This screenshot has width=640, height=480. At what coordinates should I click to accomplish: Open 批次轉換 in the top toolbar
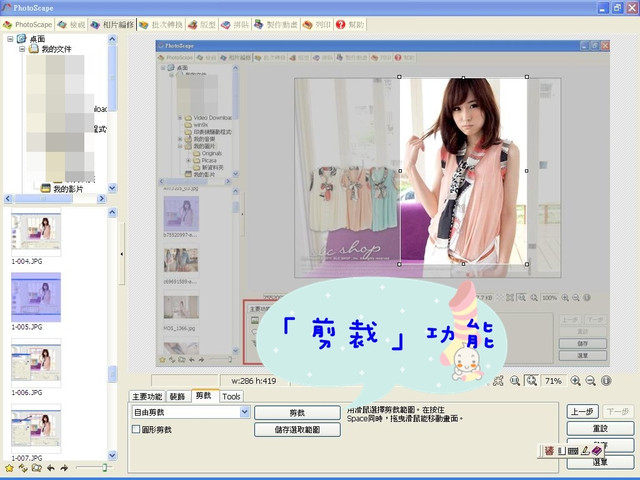(x=161, y=25)
